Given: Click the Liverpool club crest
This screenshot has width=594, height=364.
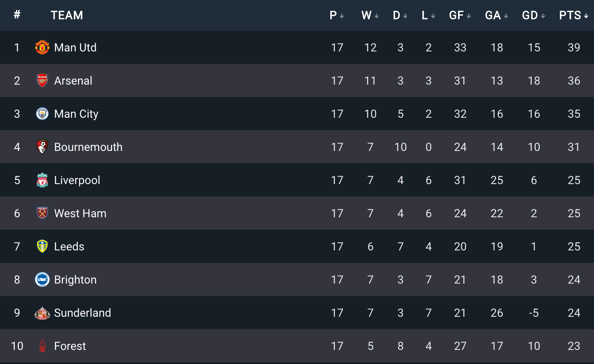Looking at the screenshot, I should tap(42, 180).
